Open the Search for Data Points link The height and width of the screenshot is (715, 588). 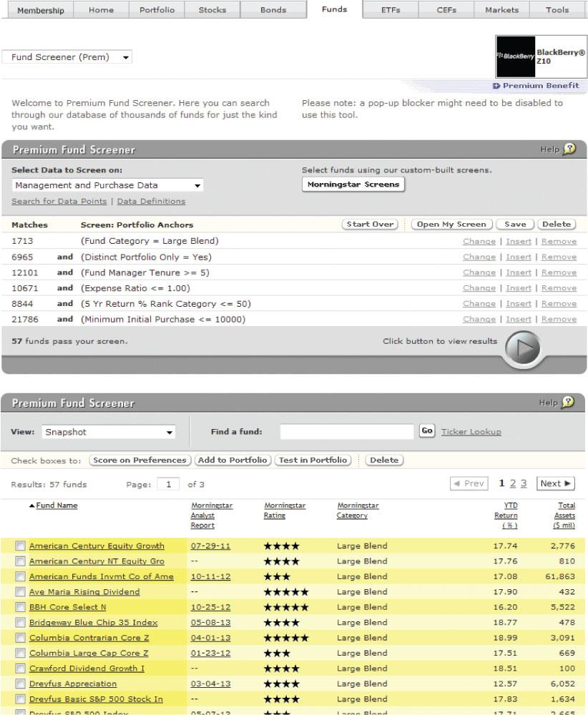[x=59, y=201]
